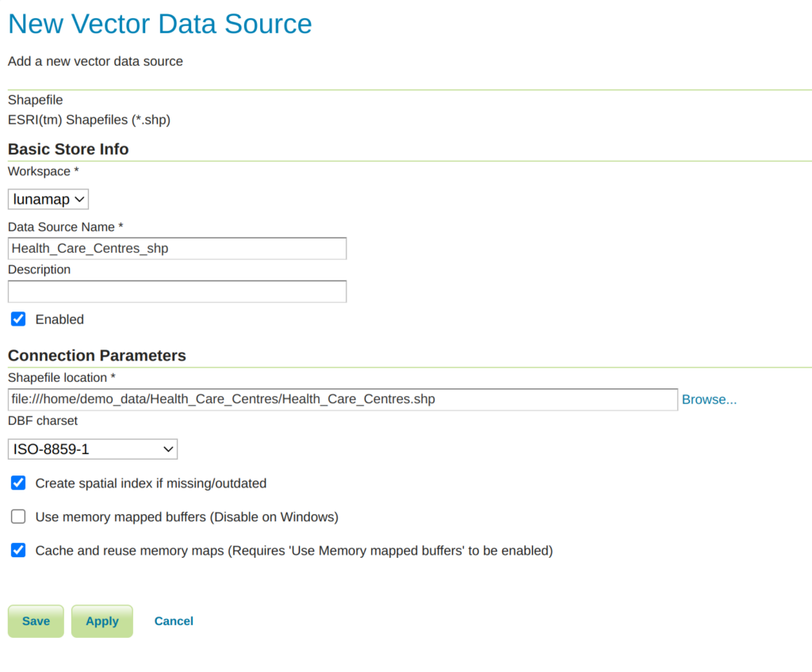The image size is (812, 672).
Task: Click into the empty Description field
Action: tap(177, 292)
